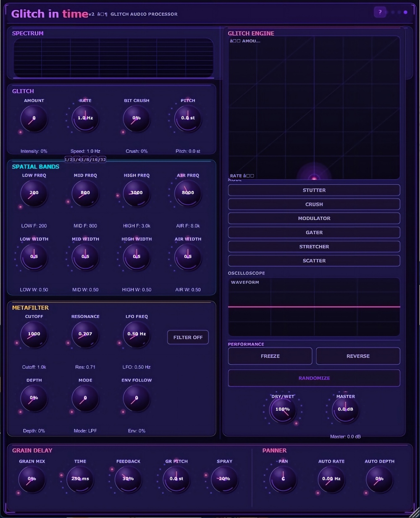
Task: Click the DRY/WET knob
Action: [x=283, y=410]
